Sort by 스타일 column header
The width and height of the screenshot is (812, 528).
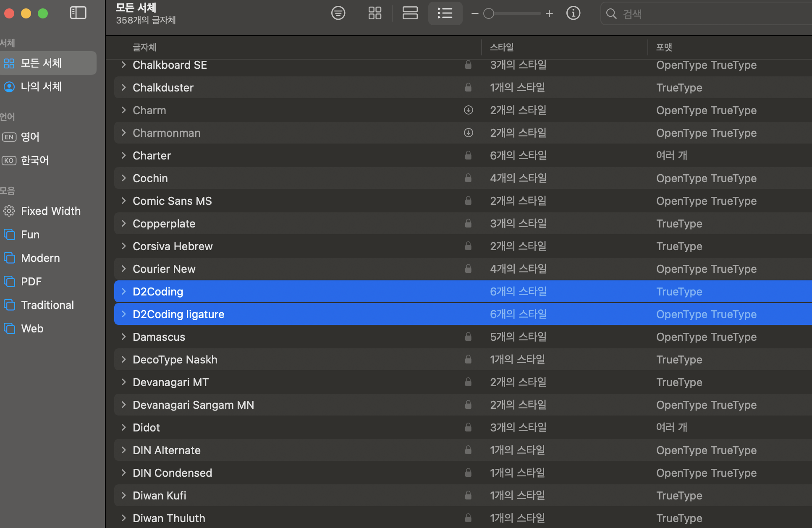[x=502, y=47]
